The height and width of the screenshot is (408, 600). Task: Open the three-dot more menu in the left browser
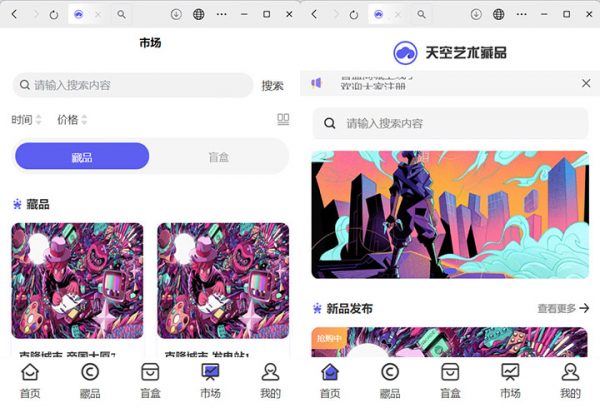[x=221, y=15]
